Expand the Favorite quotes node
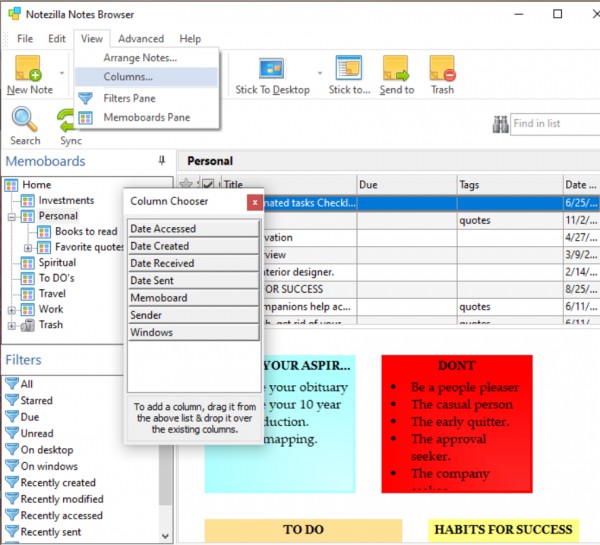This screenshot has width=600, height=545. tap(28, 248)
